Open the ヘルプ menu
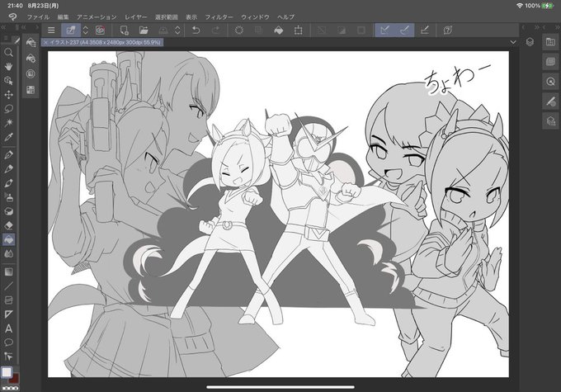The height and width of the screenshot is (392, 561). tap(286, 17)
